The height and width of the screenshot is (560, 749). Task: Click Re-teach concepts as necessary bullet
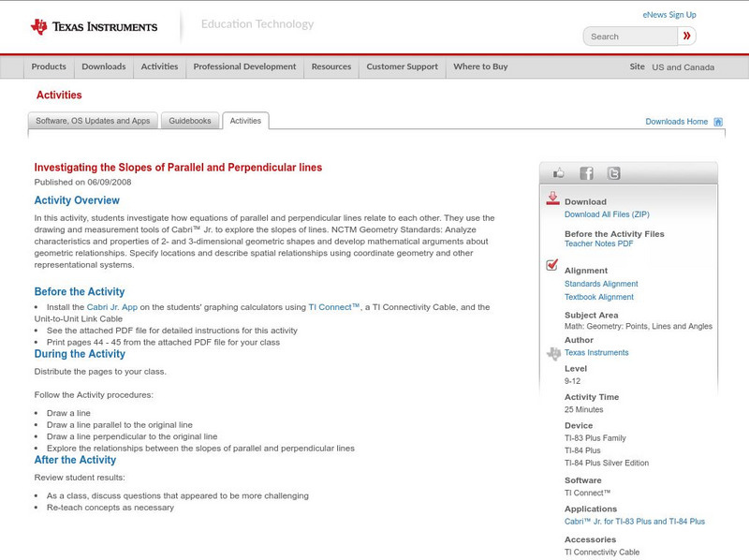click(x=110, y=508)
